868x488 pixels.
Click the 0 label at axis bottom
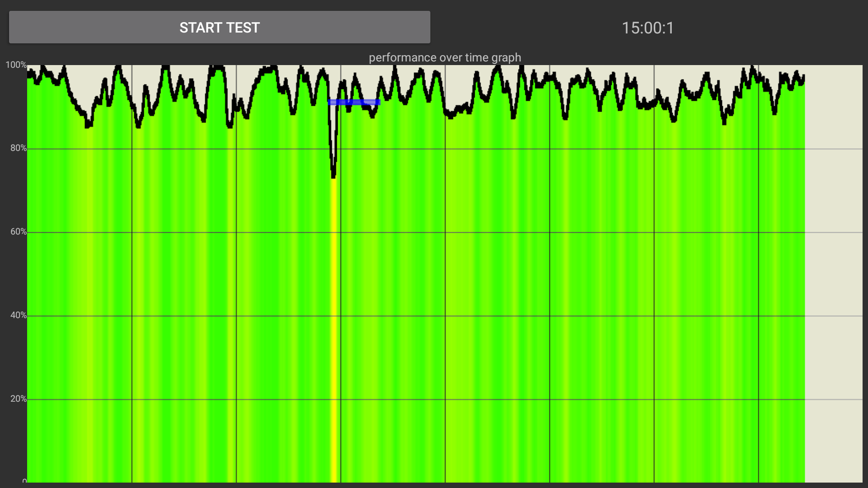coord(24,481)
